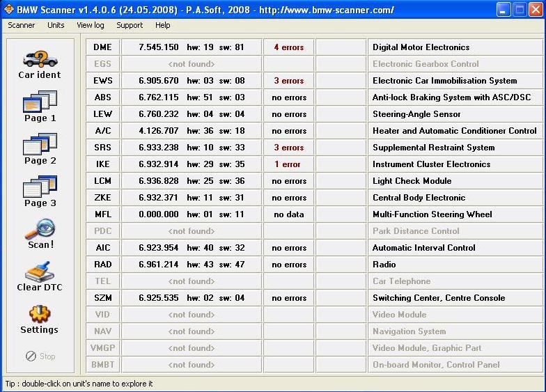Click greyed VMGP unit name
The image size is (546, 392).
(x=103, y=348)
